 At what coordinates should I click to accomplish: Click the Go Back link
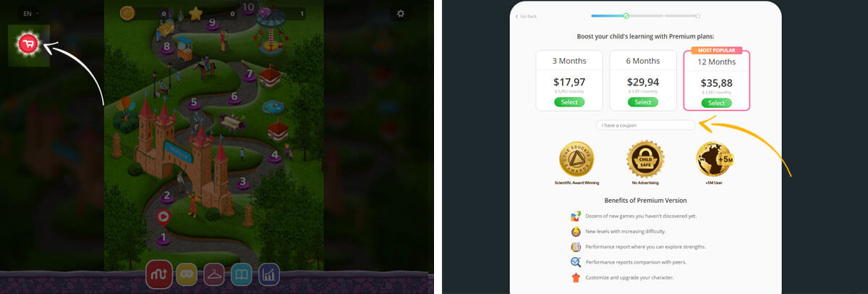tap(526, 16)
